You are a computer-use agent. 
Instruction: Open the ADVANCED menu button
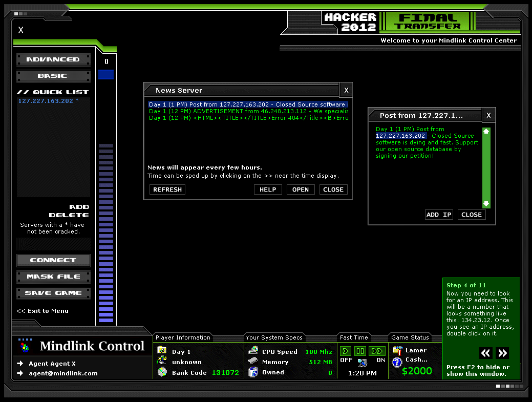pyautogui.click(x=53, y=59)
